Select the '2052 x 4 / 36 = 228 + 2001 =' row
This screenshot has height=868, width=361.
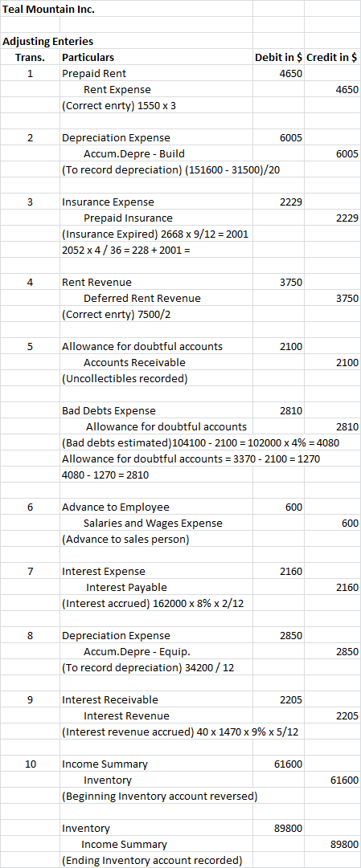126,251
